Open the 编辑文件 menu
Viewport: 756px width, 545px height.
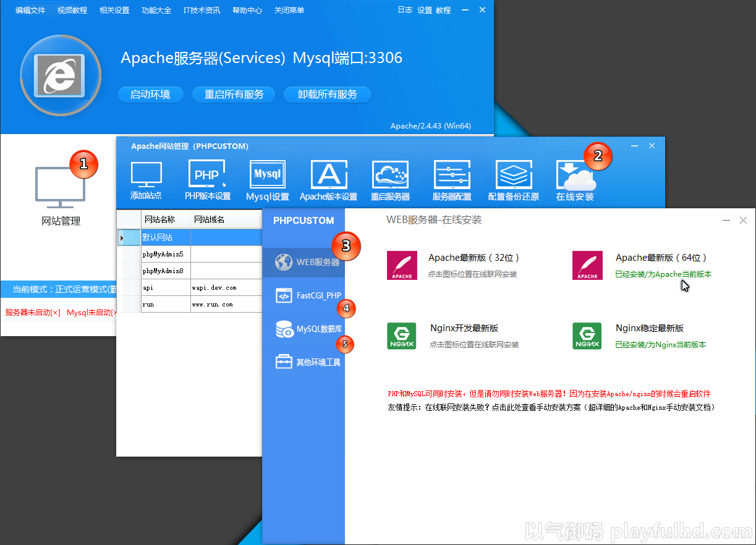click(x=30, y=11)
